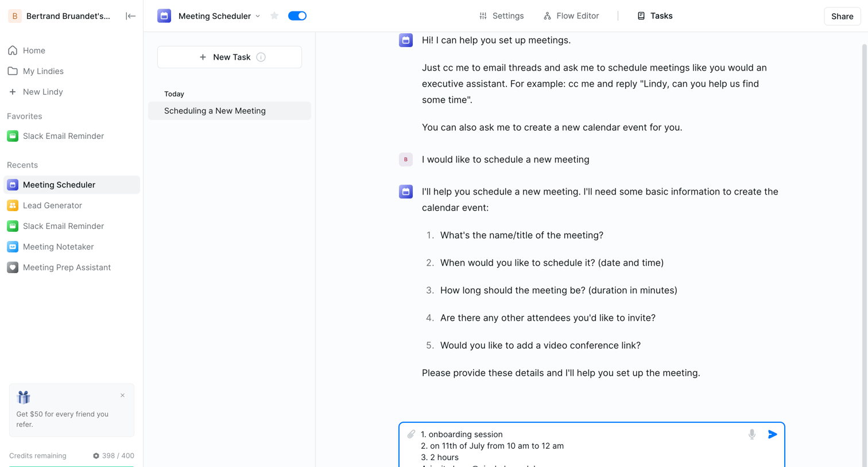Viewport: 868px width, 467px height.
Task: Open Slack Email Reminder in Favorites
Action: [72, 136]
